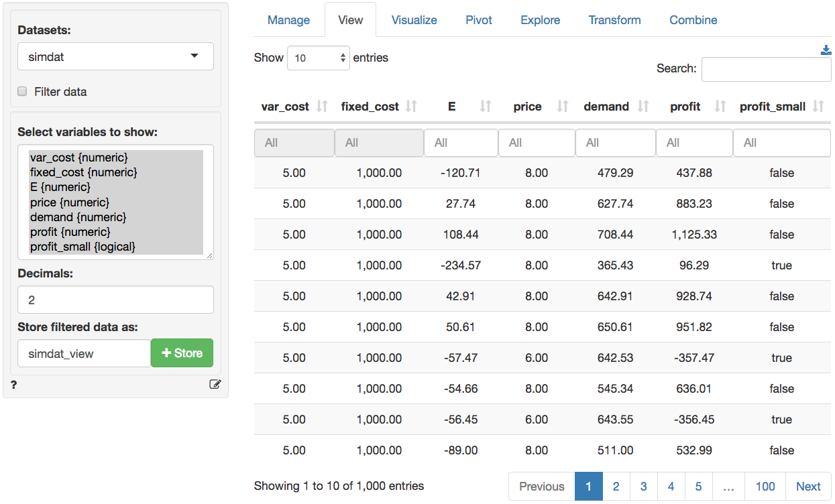Sort by var_cost column arrows

322,107
